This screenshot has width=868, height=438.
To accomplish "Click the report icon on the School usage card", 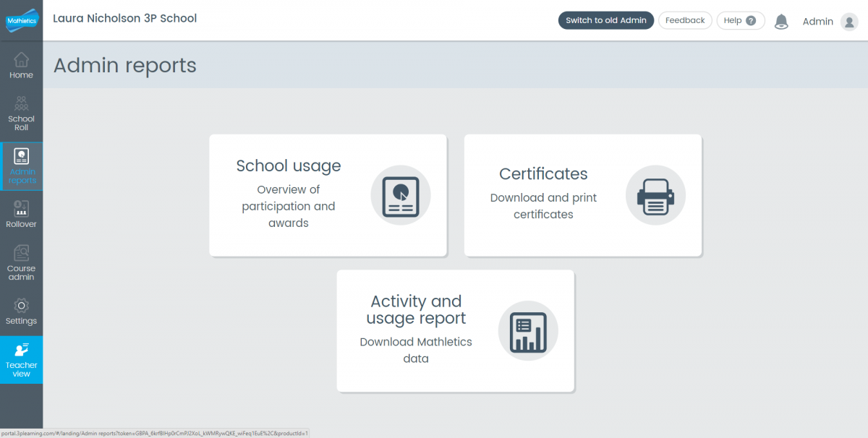I will point(401,195).
